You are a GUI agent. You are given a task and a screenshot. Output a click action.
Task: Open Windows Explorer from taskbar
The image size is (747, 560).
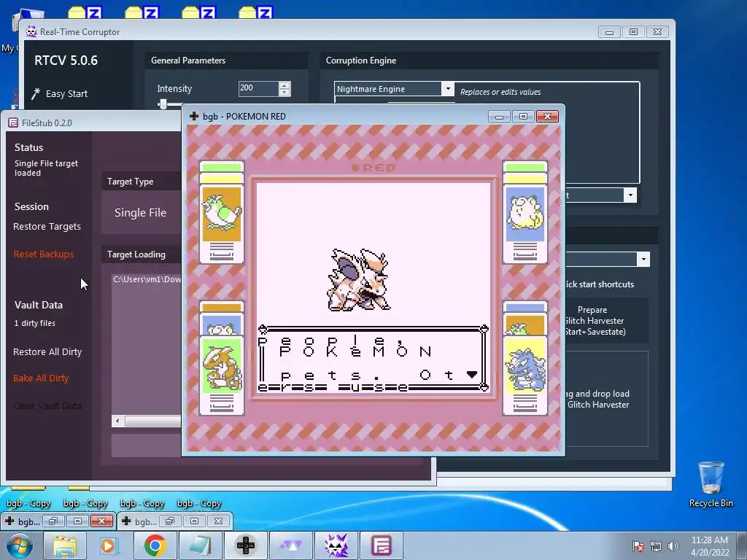coord(65,545)
